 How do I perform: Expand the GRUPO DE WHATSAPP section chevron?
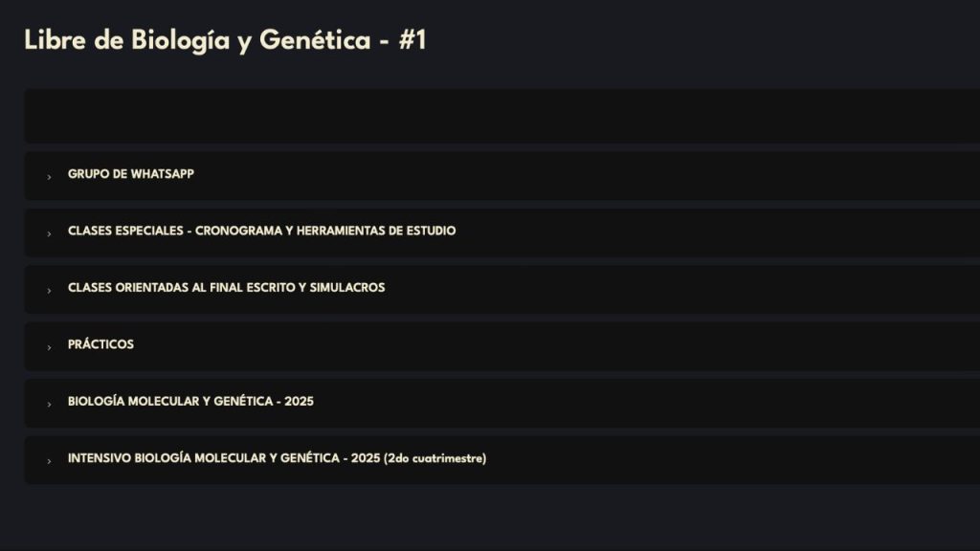tap(49, 177)
